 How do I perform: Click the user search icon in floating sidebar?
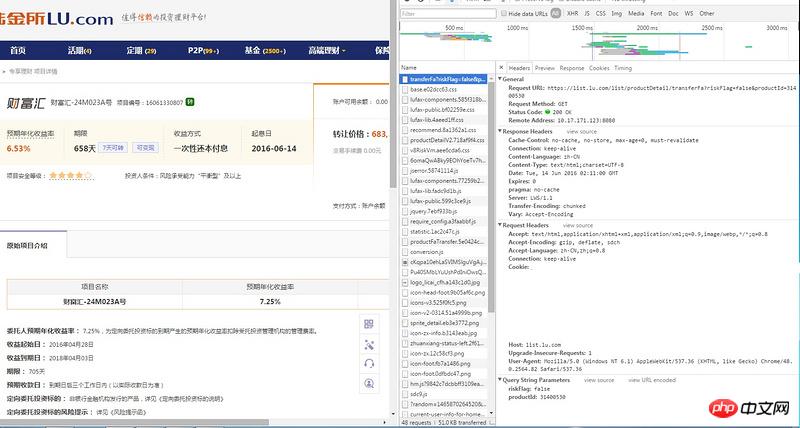369,383
